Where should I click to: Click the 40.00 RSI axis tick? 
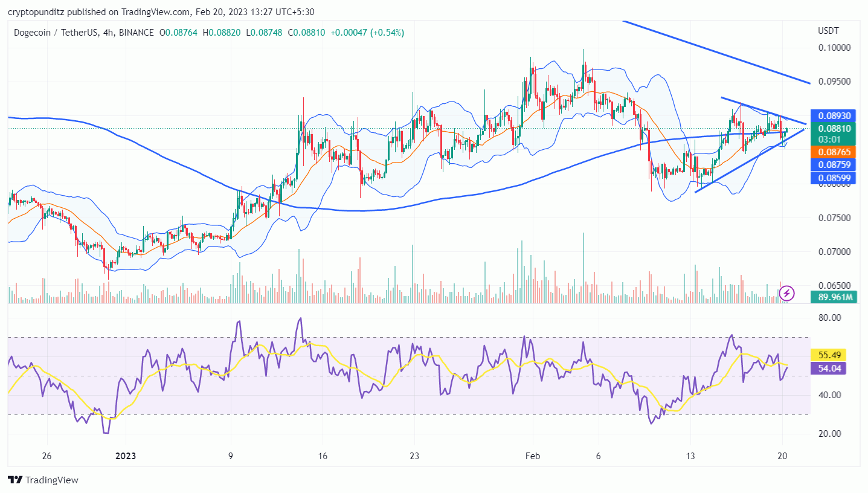(829, 395)
